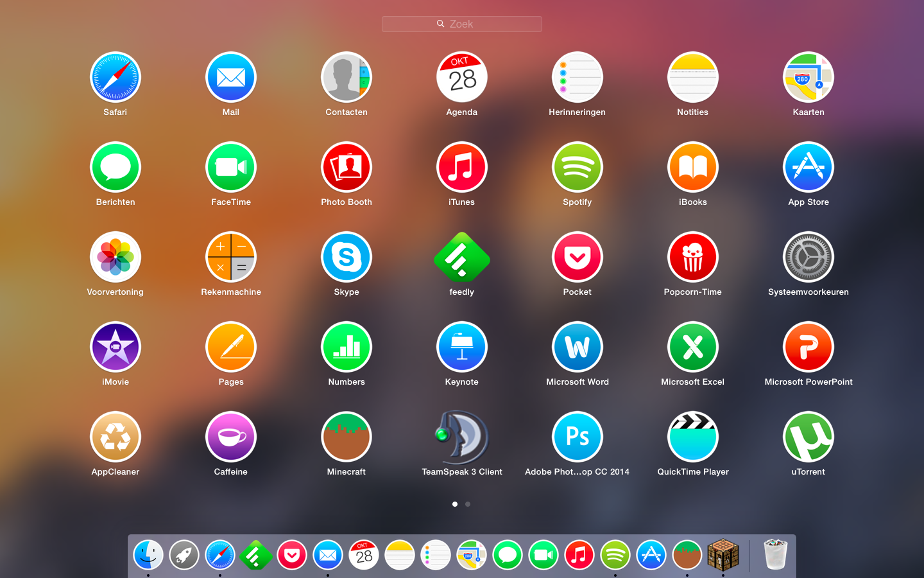Viewport: 924px width, 578px height.
Task: Open App Store from the Dock
Action: (x=651, y=555)
